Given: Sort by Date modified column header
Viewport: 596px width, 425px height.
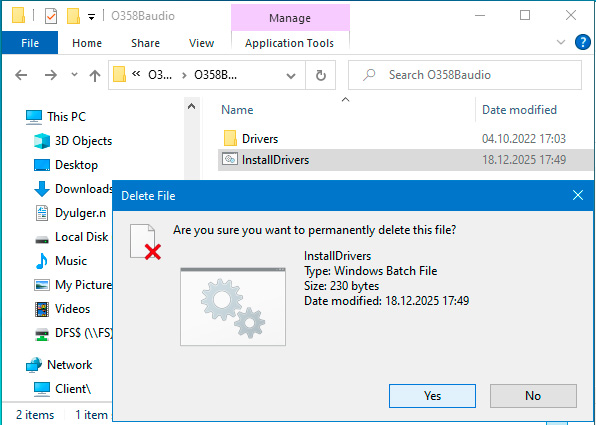Looking at the screenshot, I should 519,110.
